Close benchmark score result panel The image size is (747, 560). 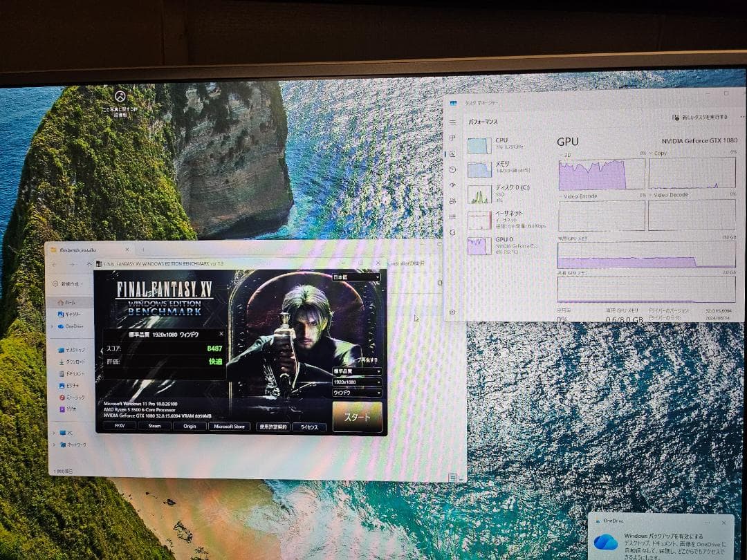(x=221, y=334)
